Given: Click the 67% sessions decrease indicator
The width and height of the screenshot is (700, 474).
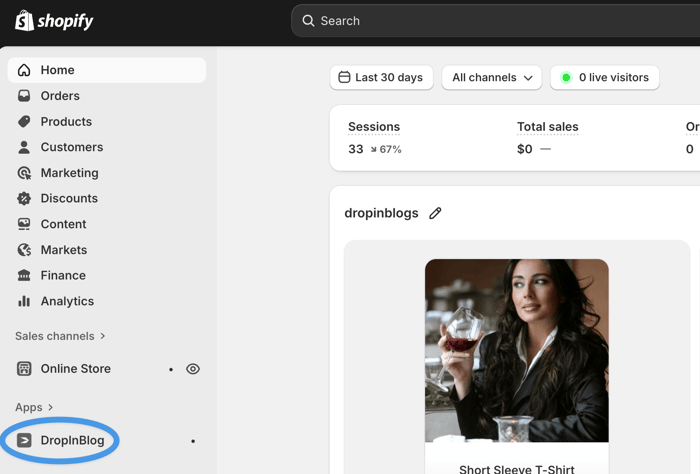Looking at the screenshot, I should click(x=386, y=150).
